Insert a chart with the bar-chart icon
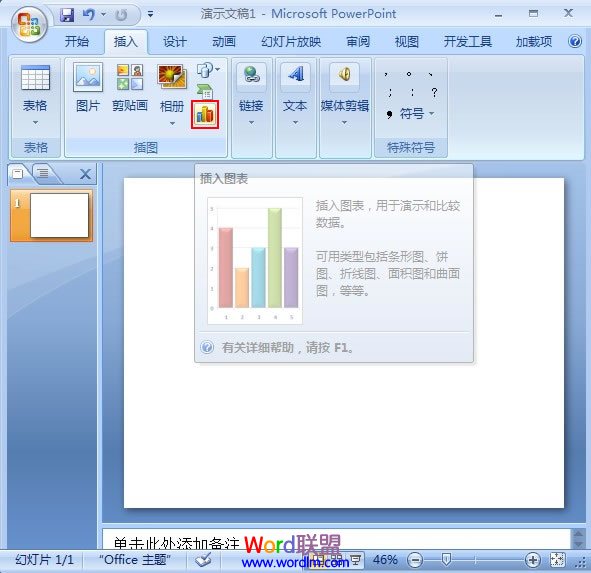This screenshot has height=573, width=591. coord(205,115)
